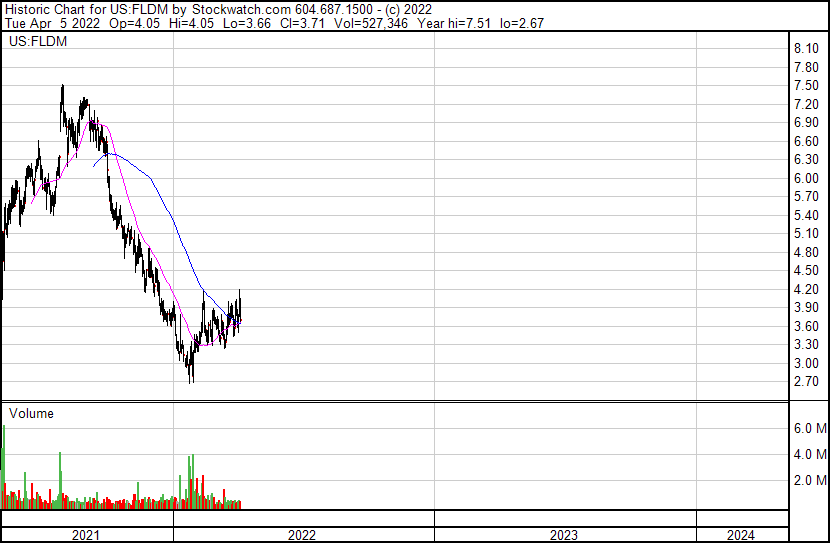The image size is (830, 543).
Task: Click the 8.10 price axis label
Action: pyautogui.click(x=806, y=49)
